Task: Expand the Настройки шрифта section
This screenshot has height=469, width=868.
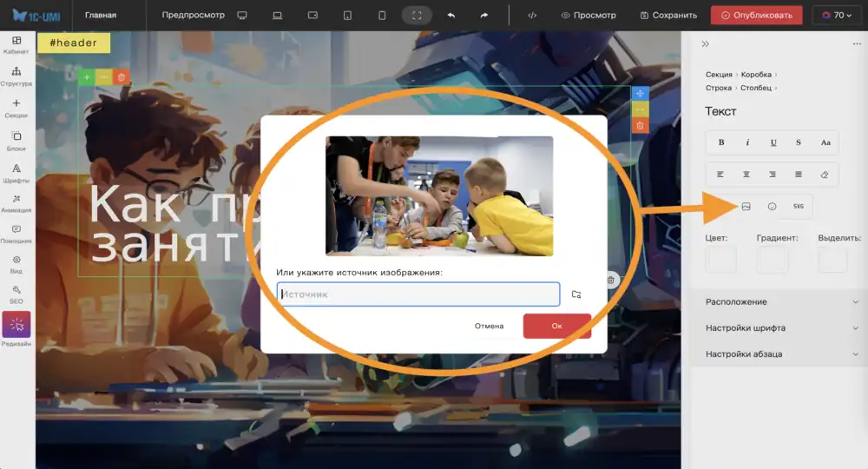Action: pos(781,328)
